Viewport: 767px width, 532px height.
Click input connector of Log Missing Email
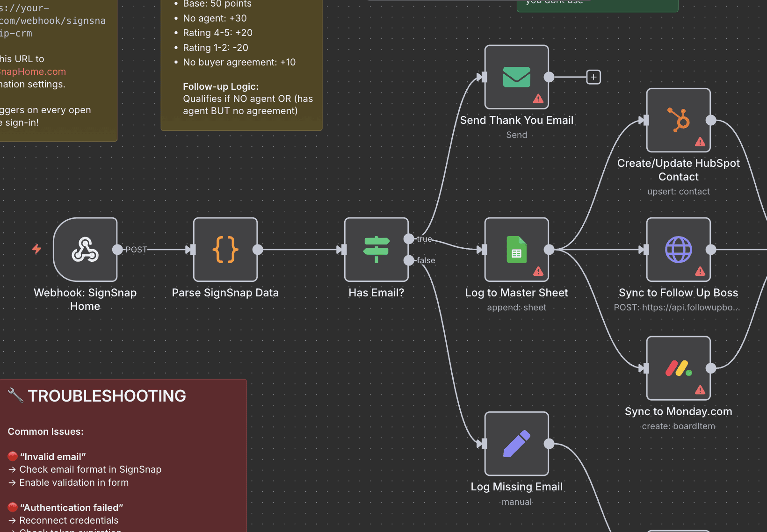coord(484,444)
